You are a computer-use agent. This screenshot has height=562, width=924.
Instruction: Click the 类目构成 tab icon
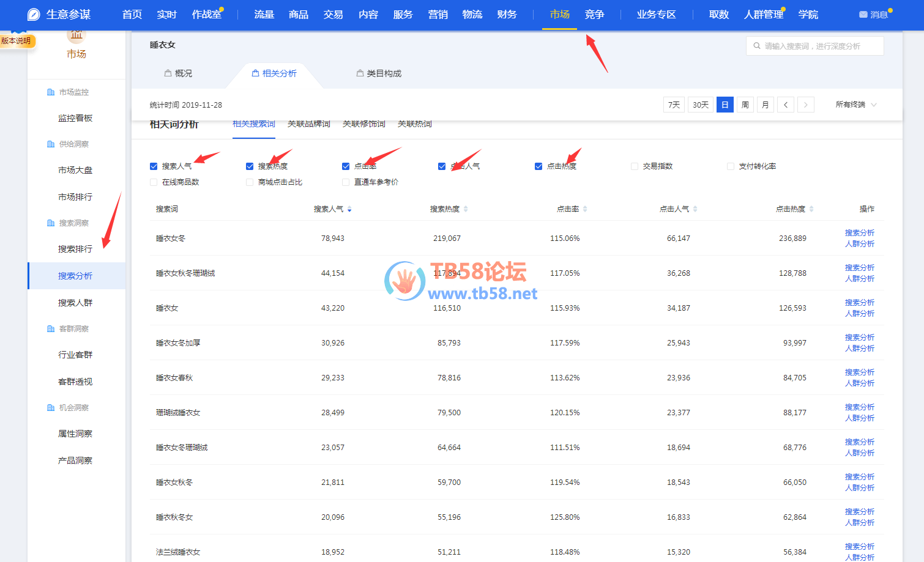(x=360, y=73)
